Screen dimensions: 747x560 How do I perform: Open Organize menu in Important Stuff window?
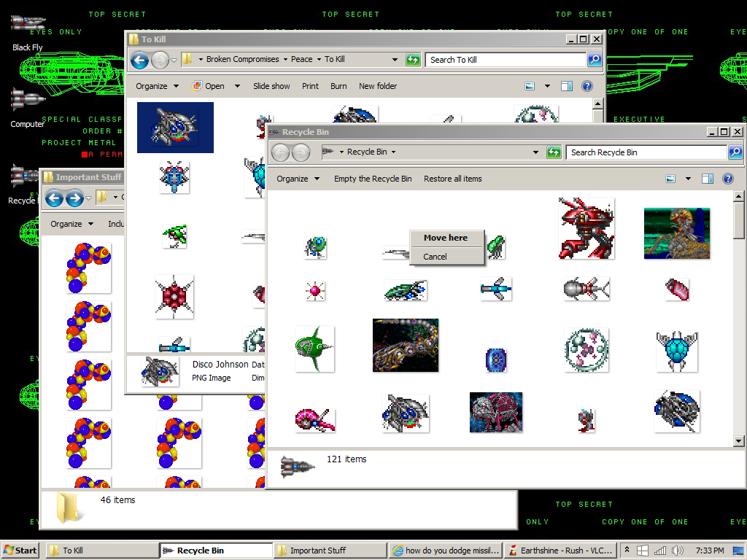(x=71, y=224)
